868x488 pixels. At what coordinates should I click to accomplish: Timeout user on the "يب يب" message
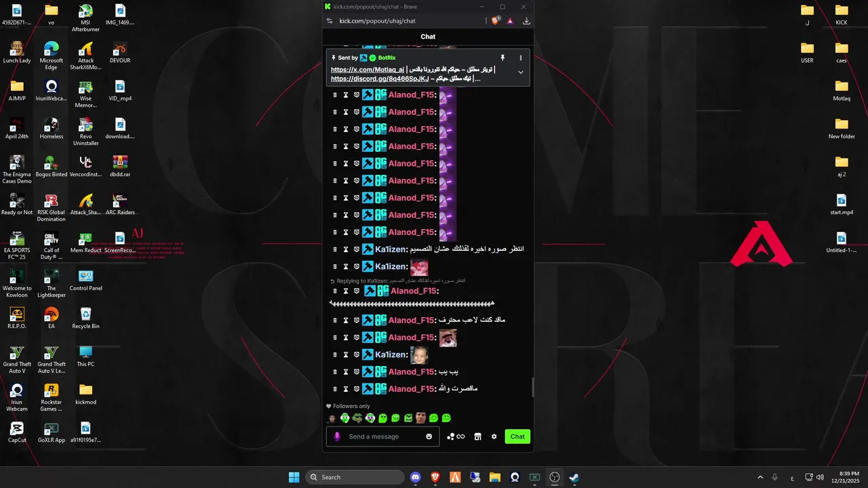[x=346, y=372]
